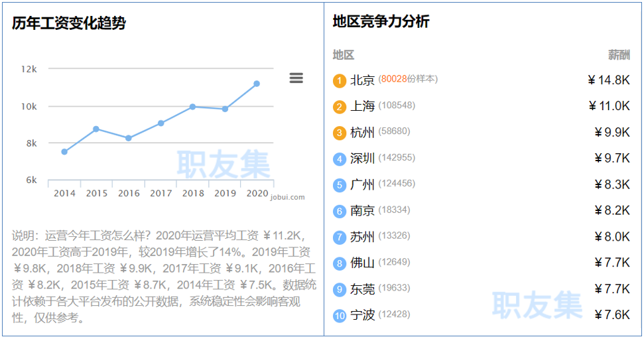Select the 2014 data point on chart

coord(64,152)
